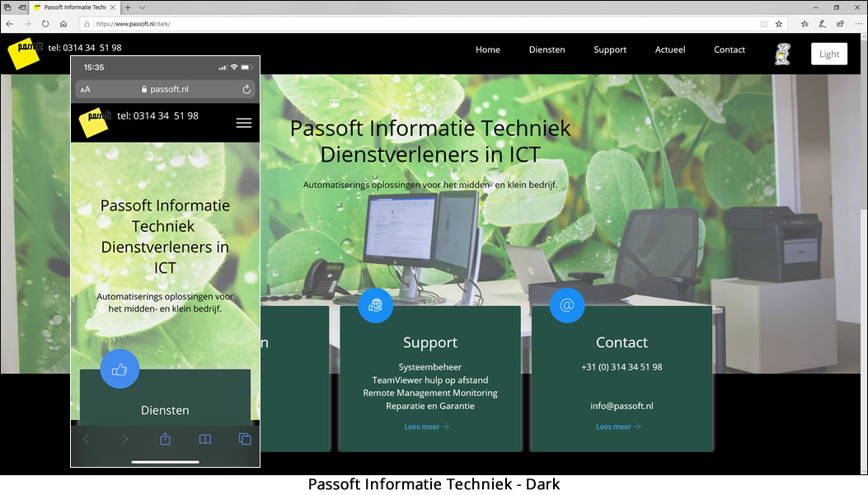Click the mobile reader AA icon
868x495 pixels.
pyautogui.click(x=85, y=89)
